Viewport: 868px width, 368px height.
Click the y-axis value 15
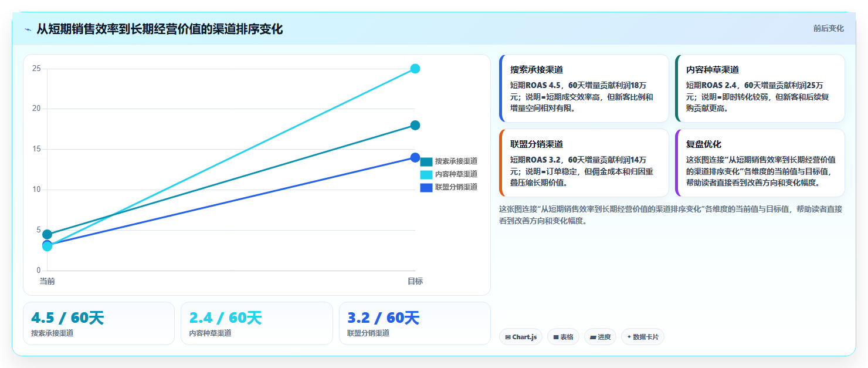[x=36, y=149]
